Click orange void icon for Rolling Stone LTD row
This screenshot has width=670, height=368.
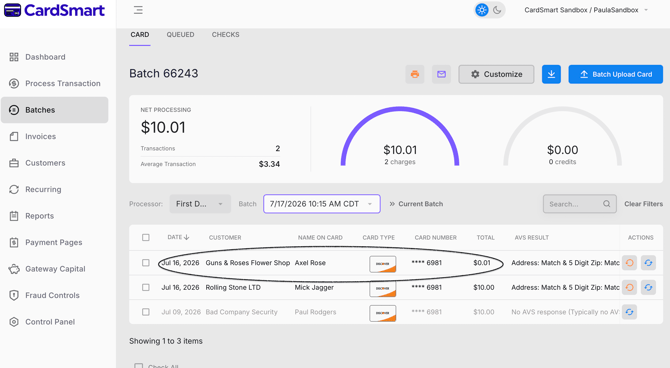pyautogui.click(x=629, y=288)
